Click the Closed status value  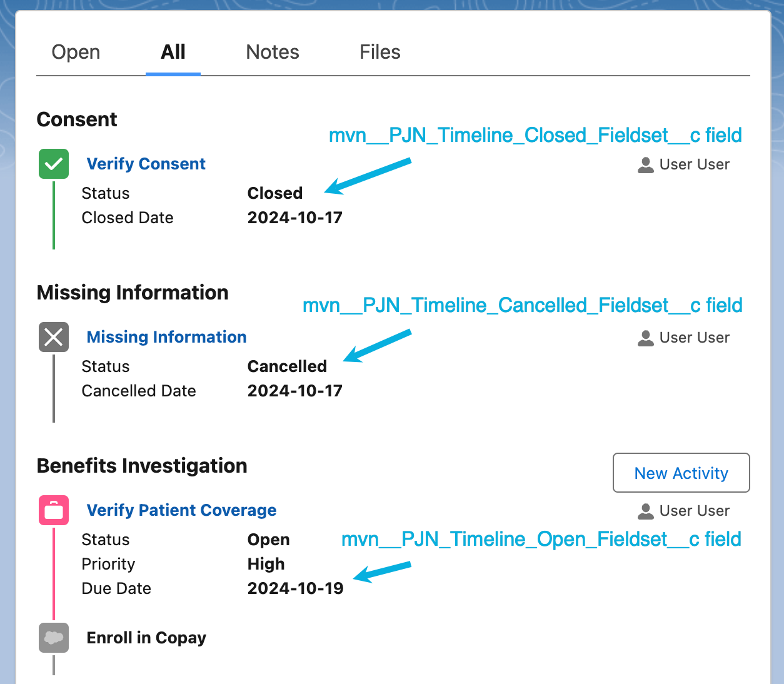[275, 193]
